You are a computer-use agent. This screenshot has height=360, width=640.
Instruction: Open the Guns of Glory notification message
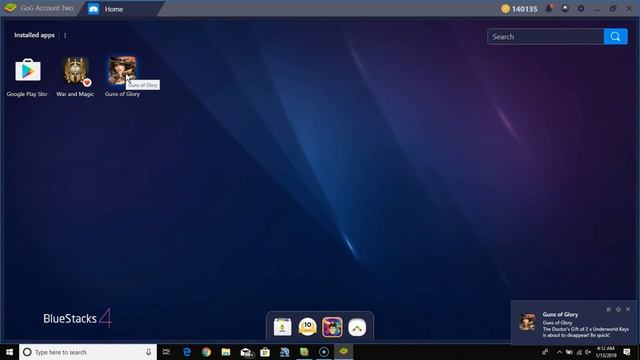pos(586,329)
